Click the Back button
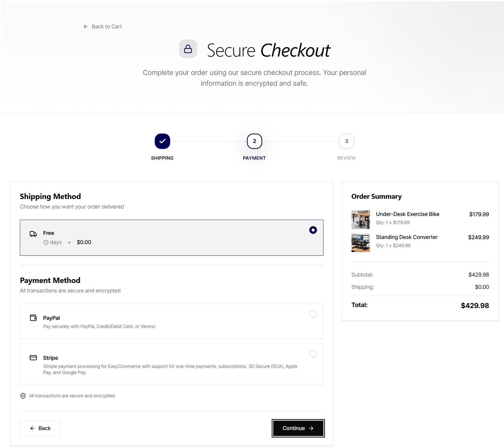Viewport: 504px width, 448px height. click(x=40, y=428)
